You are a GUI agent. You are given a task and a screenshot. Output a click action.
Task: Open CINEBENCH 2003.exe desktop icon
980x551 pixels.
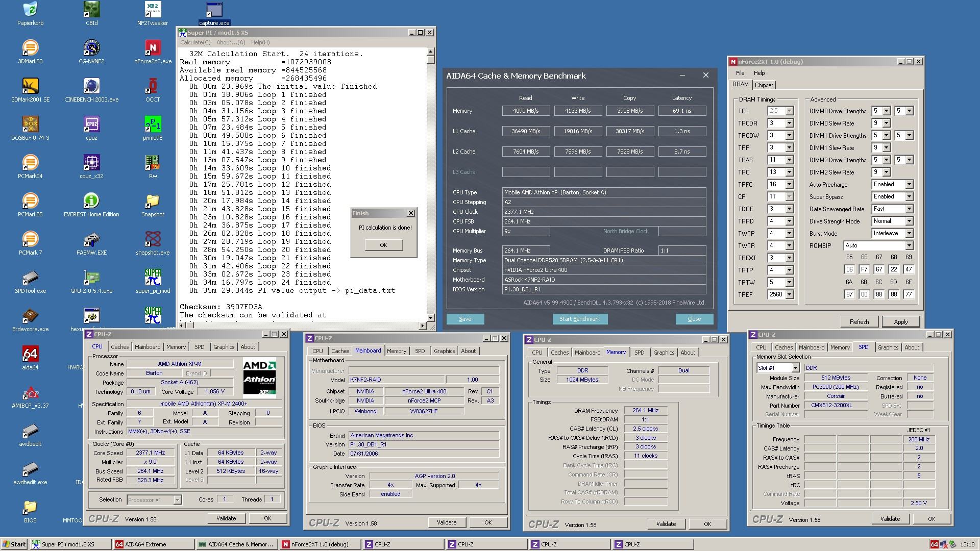[91, 87]
